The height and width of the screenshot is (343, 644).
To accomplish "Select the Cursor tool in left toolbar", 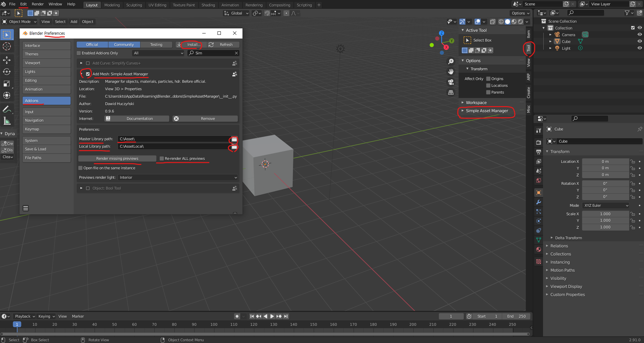I will pos(7,46).
